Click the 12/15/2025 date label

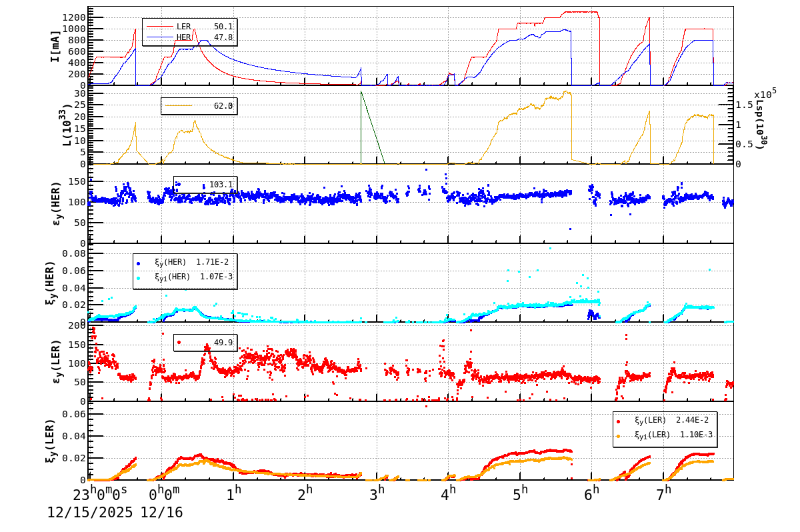[91, 513]
